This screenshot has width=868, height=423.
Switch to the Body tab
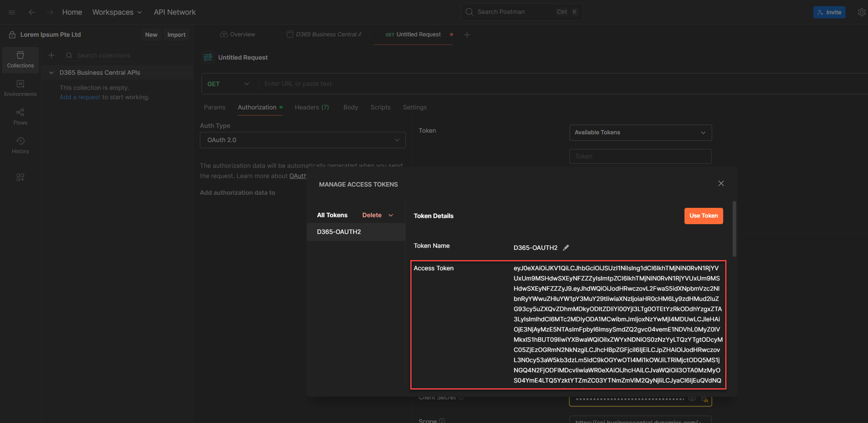point(351,107)
